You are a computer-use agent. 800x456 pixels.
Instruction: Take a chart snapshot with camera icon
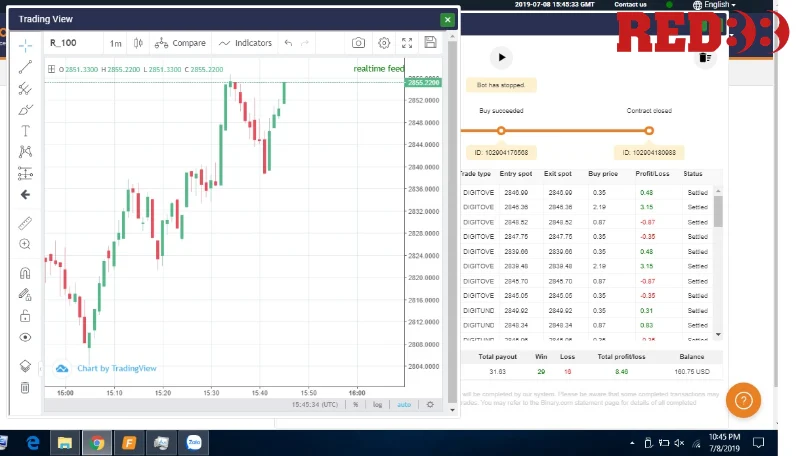[358, 43]
